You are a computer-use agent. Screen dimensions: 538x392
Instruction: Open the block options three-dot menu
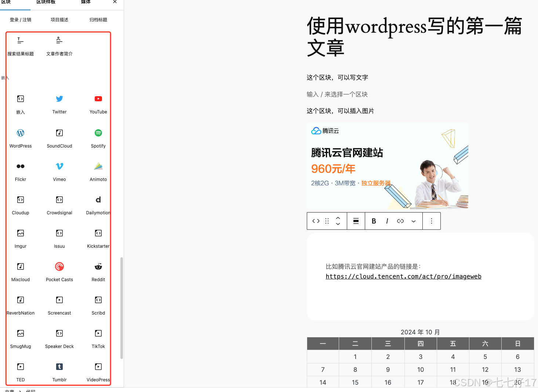tap(432, 221)
